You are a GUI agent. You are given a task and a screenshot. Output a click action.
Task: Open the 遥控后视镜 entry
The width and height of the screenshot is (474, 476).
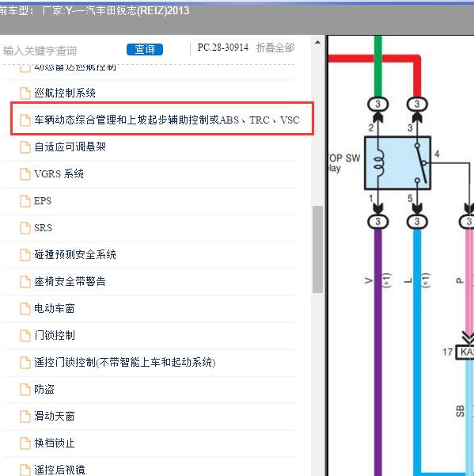(x=59, y=470)
